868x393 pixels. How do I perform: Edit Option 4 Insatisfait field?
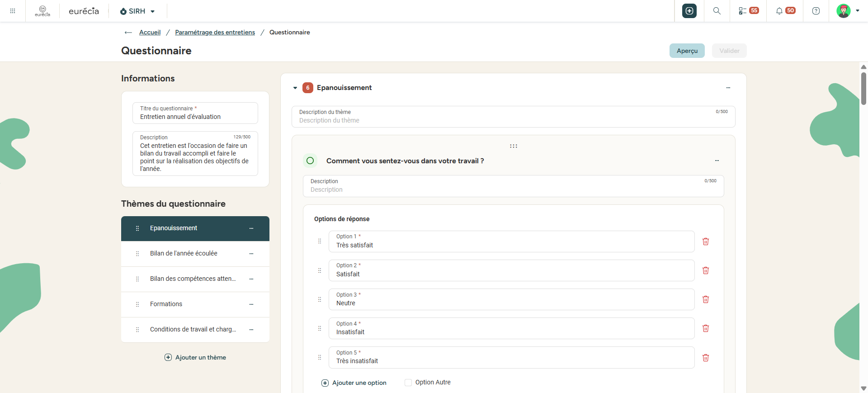click(x=512, y=328)
